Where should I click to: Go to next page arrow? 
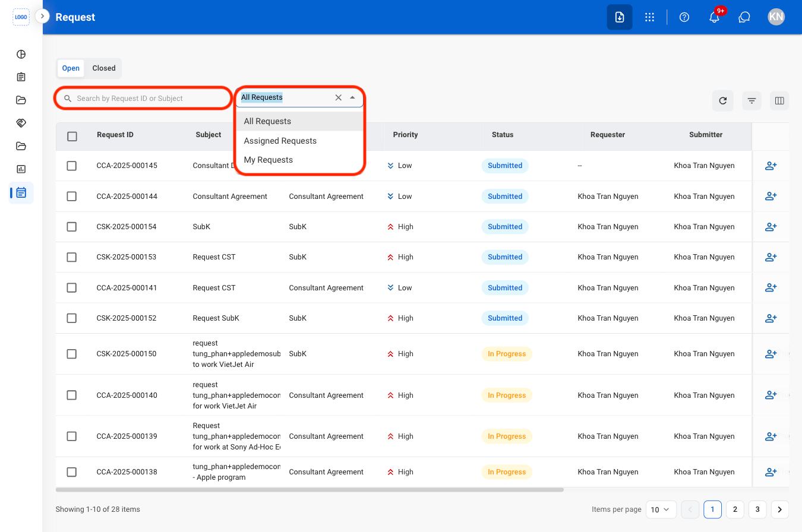click(780, 509)
